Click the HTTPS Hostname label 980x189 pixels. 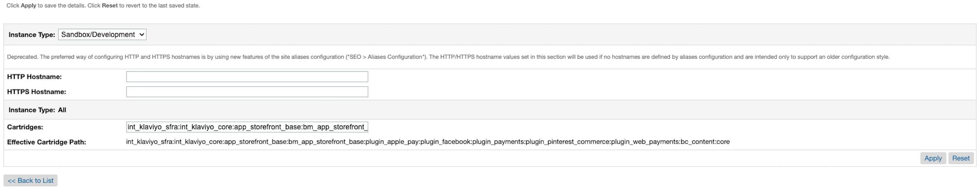[37, 92]
